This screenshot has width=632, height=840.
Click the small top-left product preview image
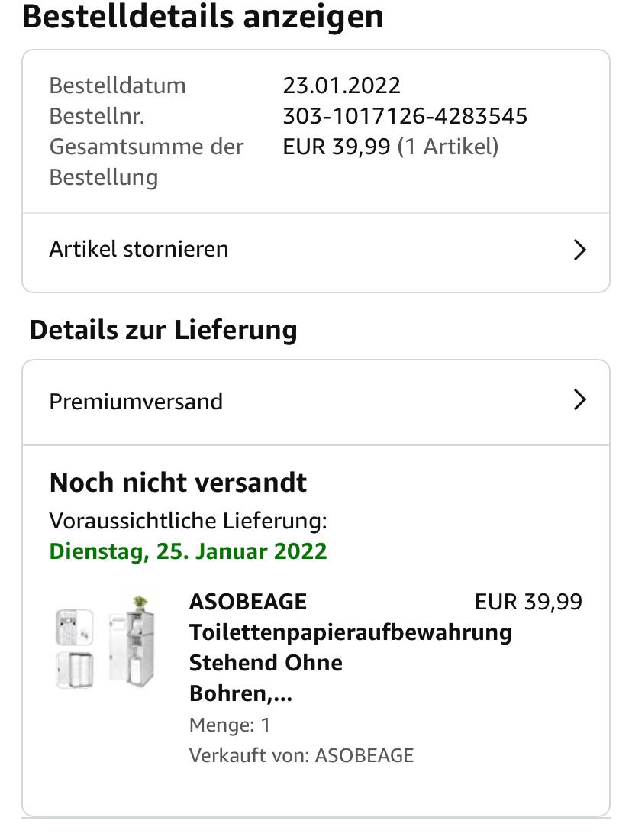click(75, 627)
